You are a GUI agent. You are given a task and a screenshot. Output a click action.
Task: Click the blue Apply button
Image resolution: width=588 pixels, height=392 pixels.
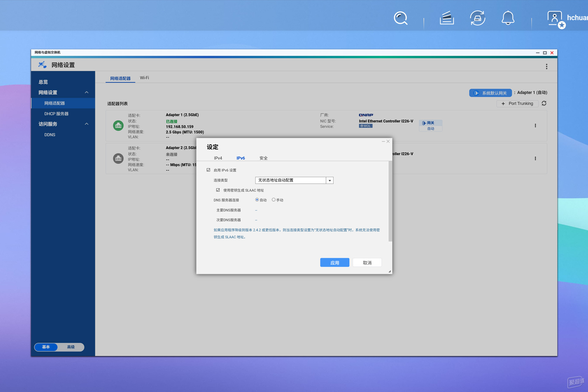[x=335, y=262]
